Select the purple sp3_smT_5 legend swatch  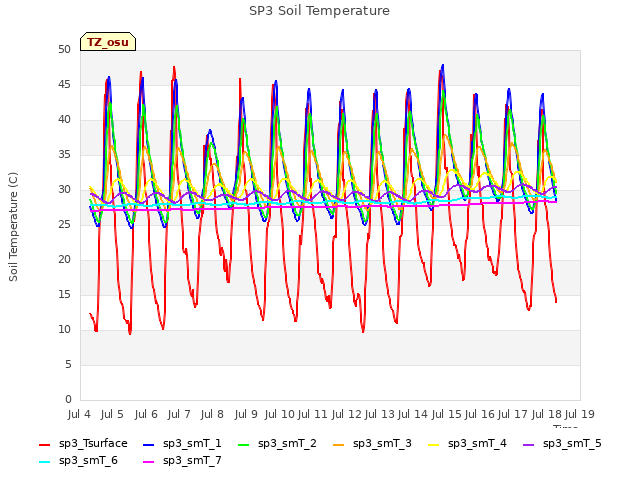529,444
